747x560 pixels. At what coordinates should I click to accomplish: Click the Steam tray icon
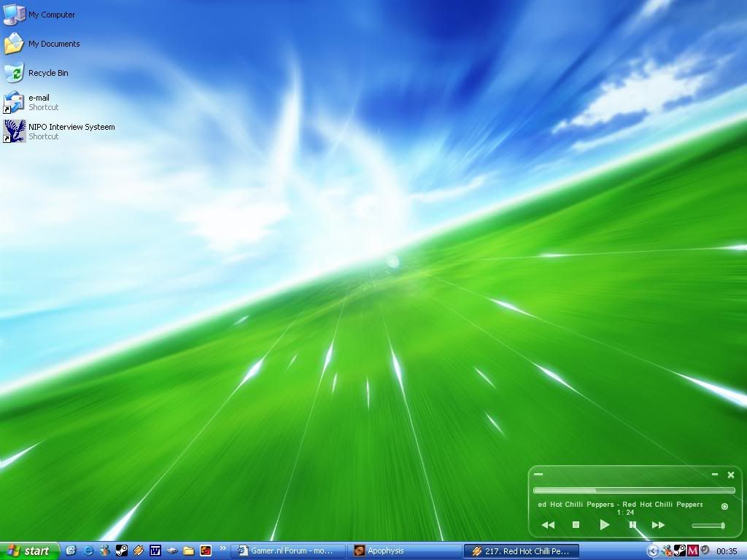point(680,551)
